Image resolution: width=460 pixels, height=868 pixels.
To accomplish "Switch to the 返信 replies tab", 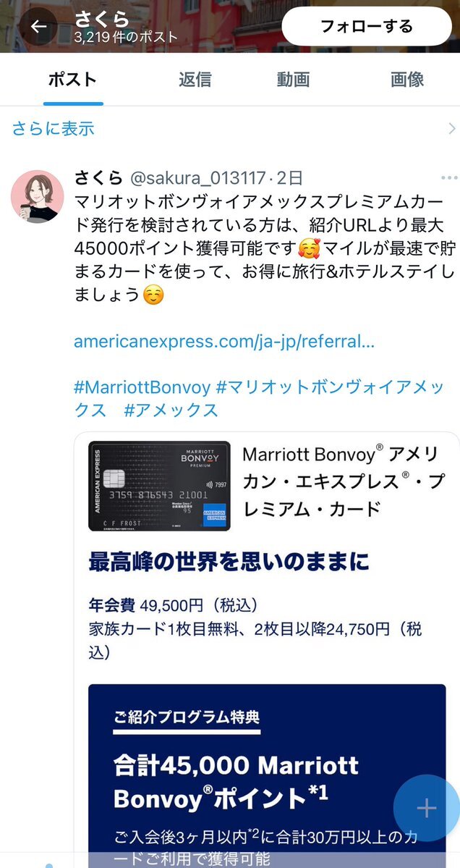I will pos(195,79).
